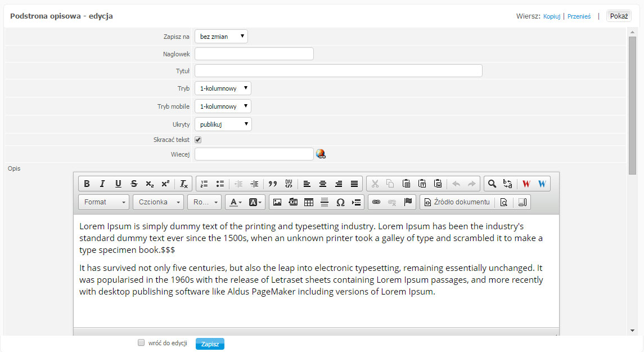644x352 pixels.
Task: Paste as plain text
Action: point(422,184)
